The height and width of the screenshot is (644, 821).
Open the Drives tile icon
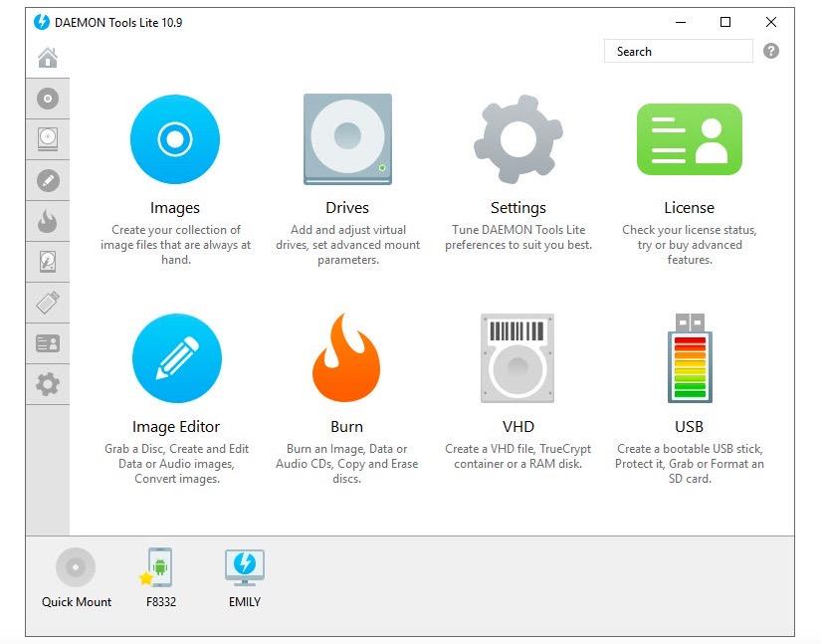tap(347, 140)
